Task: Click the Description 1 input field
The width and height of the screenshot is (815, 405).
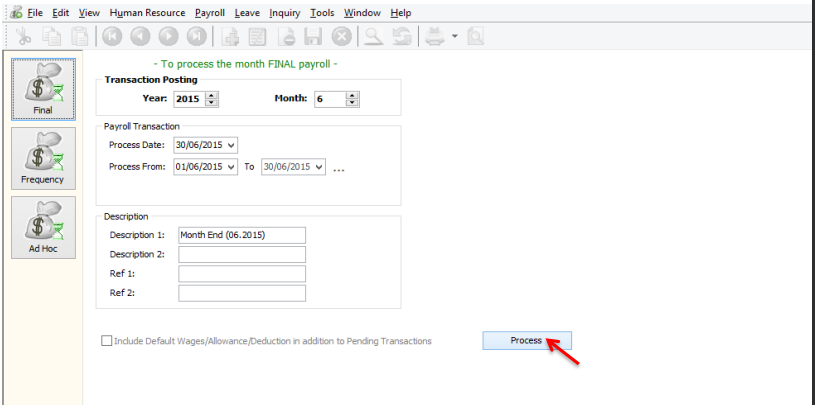Action: [241, 235]
